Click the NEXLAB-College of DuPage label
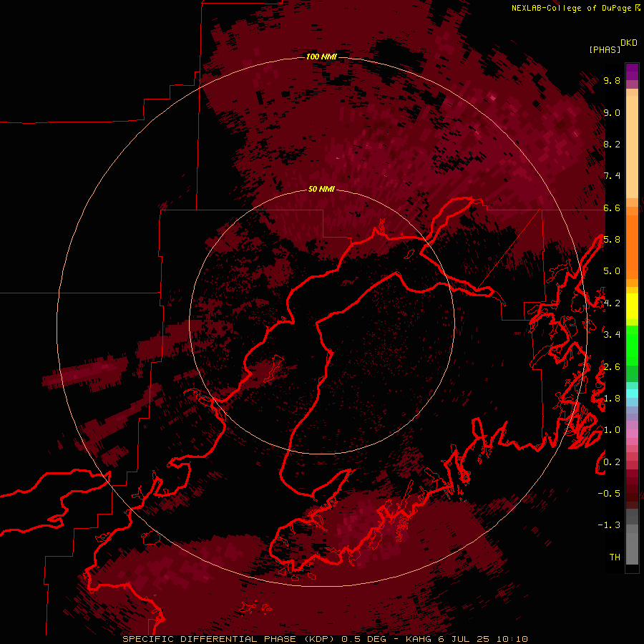Viewport: 644px width, 644px height. click(x=575, y=8)
